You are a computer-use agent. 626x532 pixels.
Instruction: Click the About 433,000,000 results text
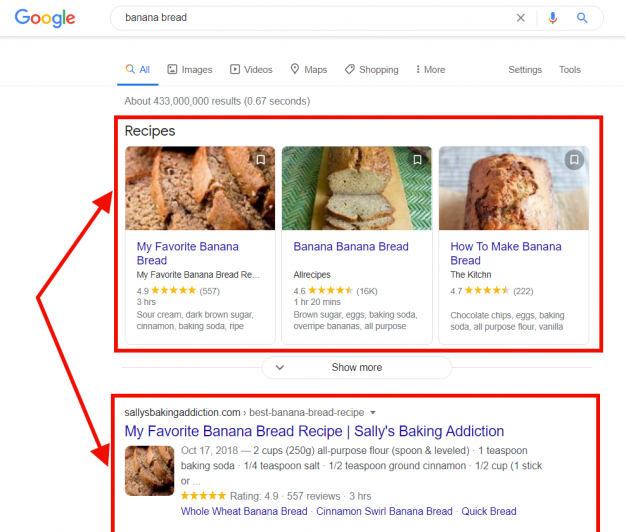pyautogui.click(x=217, y=101)
